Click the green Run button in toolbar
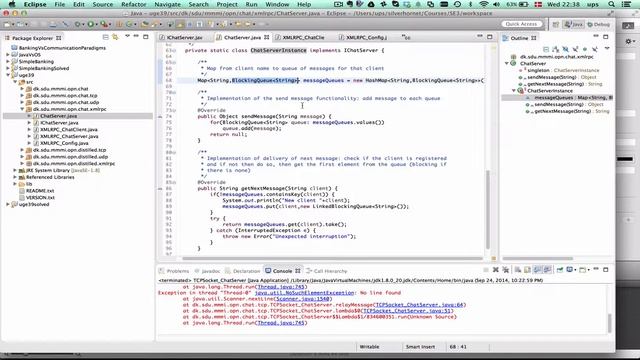This screenshot has height=360, width=640. (91, 24)
